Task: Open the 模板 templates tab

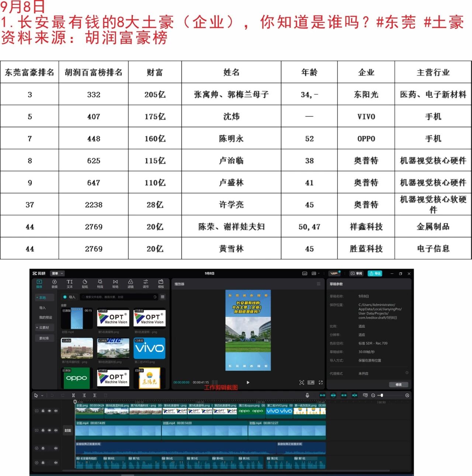Action: click(x=161, y=283)
